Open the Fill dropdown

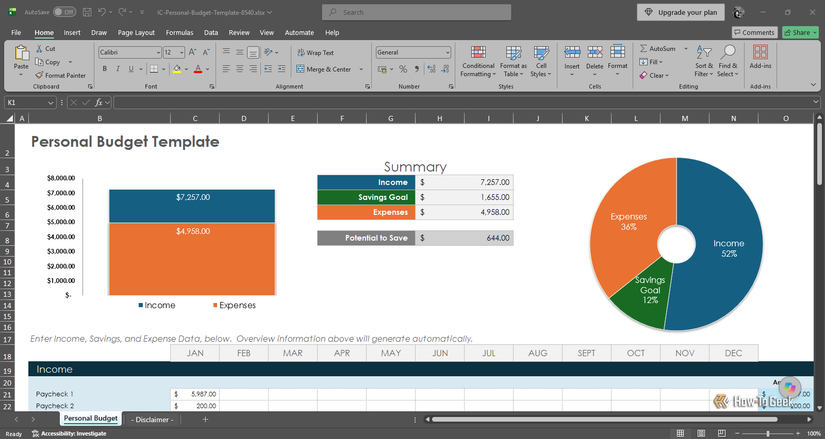(651, 62)
